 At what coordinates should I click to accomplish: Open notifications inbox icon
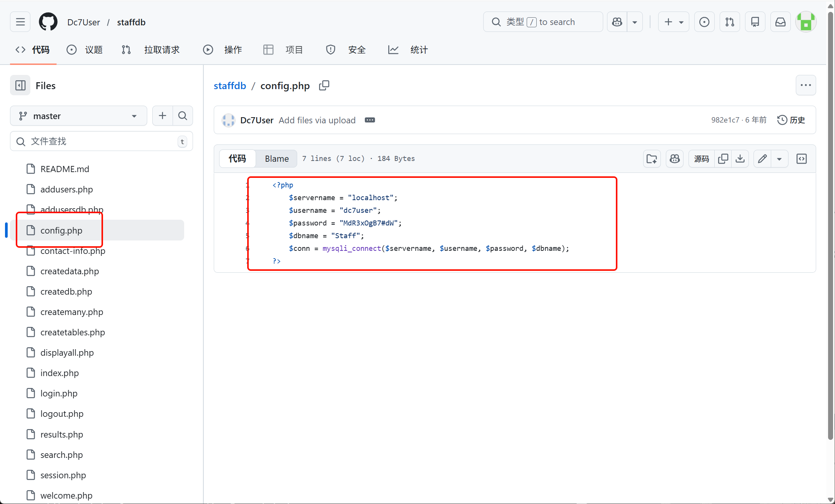[x=780, y=22]
